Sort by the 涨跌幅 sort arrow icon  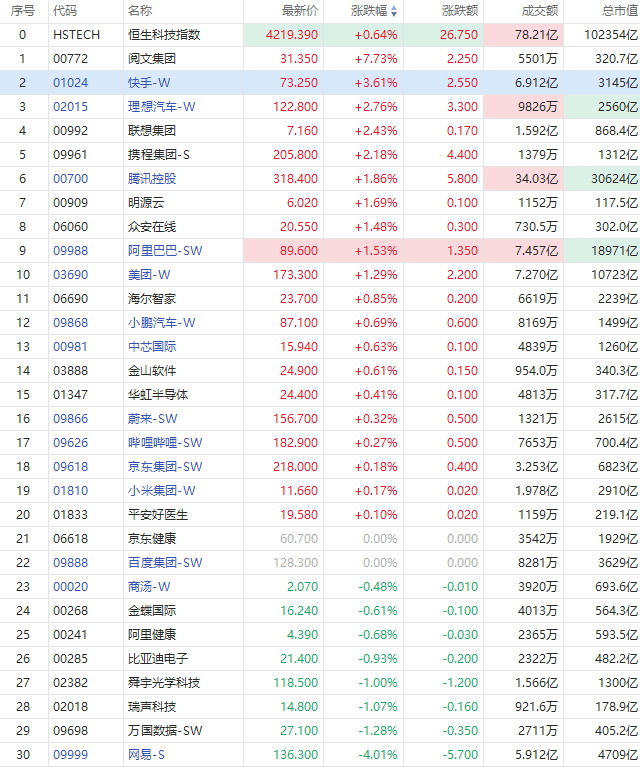tap(394, 11)
